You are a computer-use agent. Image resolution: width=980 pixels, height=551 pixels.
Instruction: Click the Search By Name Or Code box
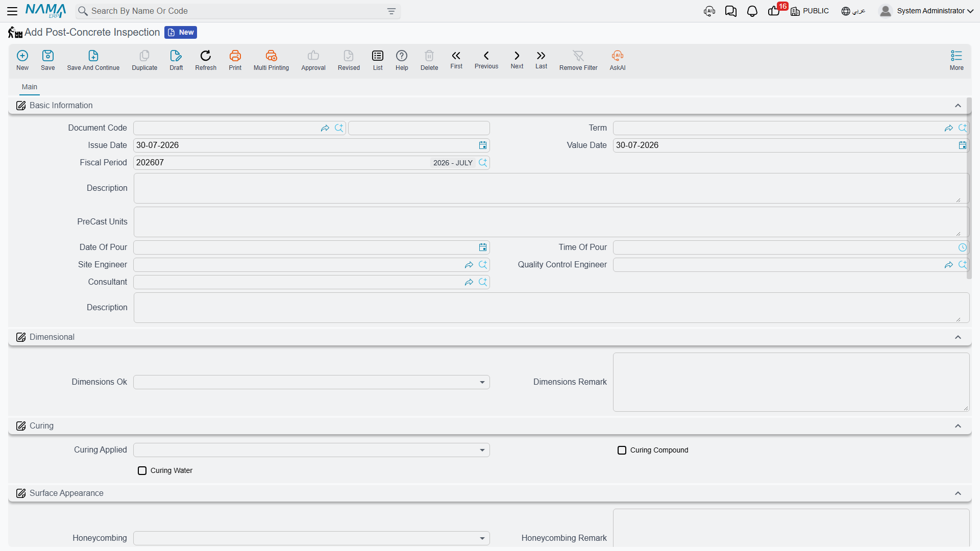click(238, 11)
